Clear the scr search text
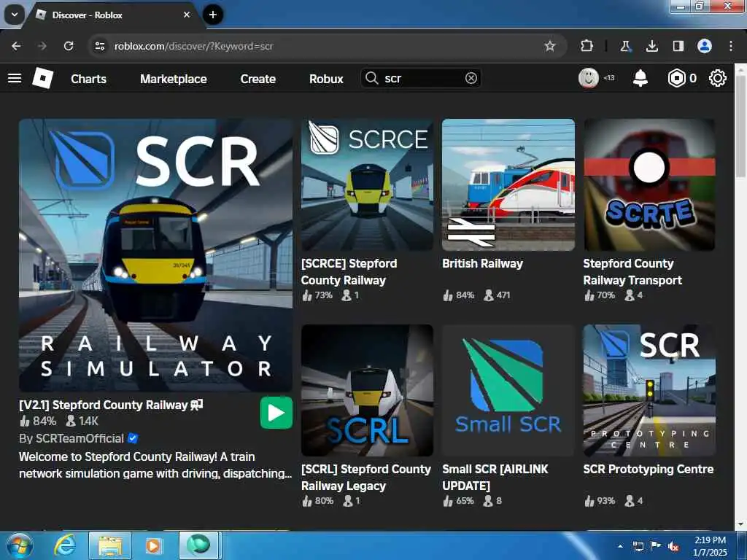This screenshot has width=747, height=560. point(471,78)
